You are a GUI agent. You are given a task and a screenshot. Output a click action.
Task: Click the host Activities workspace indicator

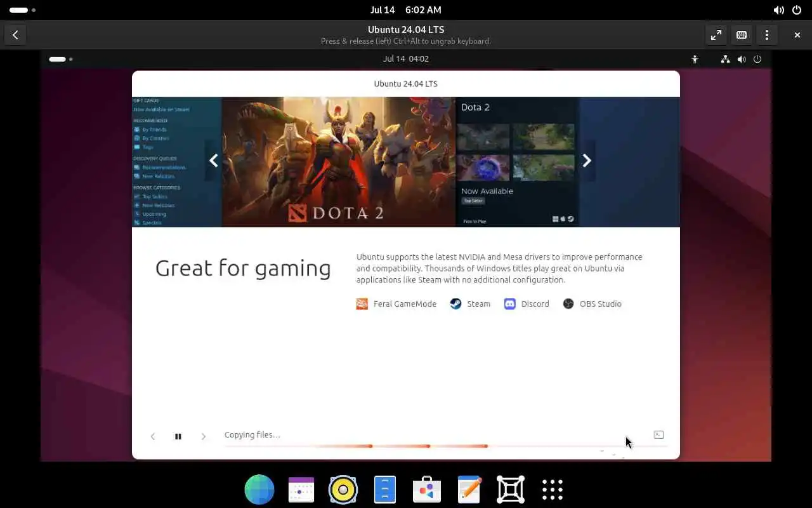point(22,10)
